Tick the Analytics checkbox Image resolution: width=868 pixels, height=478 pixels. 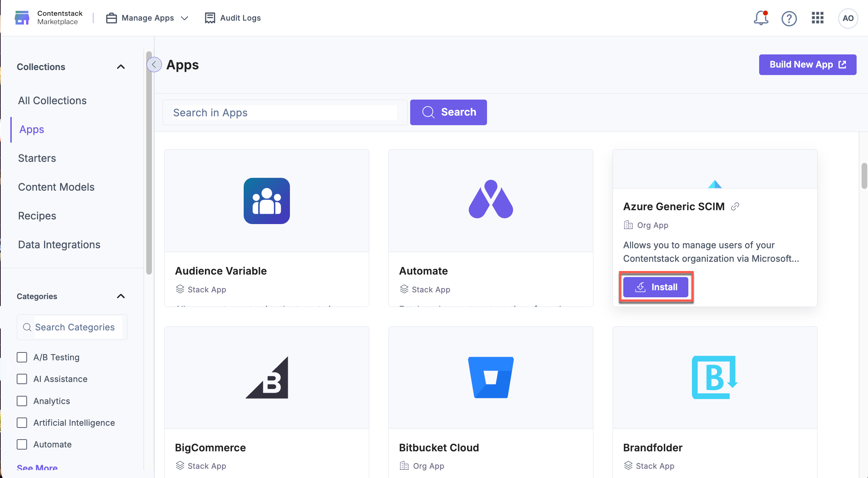coord(22,401)
